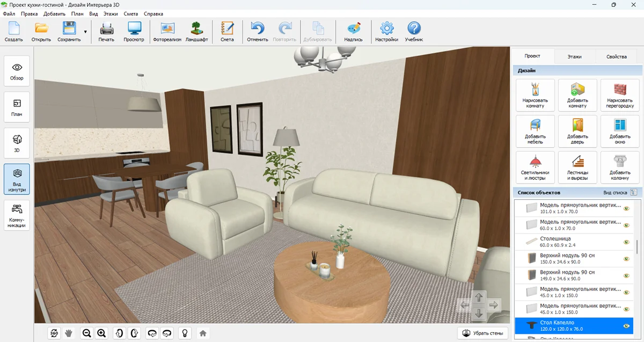Open the Ландшафт tool
The width and height of the screenshot is (644, 342).
pyautogui.click(x=196, y=32)
